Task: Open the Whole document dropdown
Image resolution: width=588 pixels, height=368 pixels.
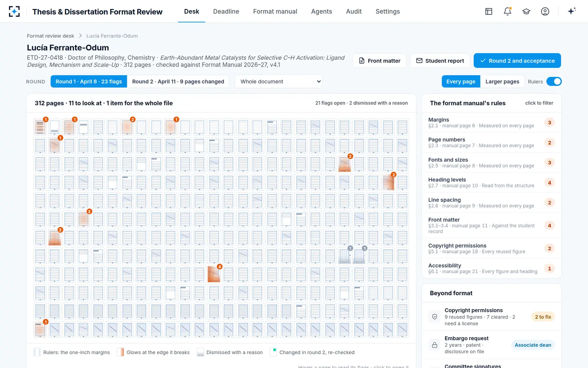Action: (x=278, y=81)
